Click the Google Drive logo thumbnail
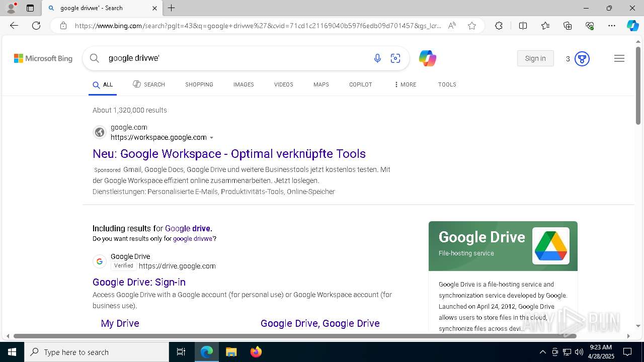Screen dimensions: 644x362 coord(551,246)
